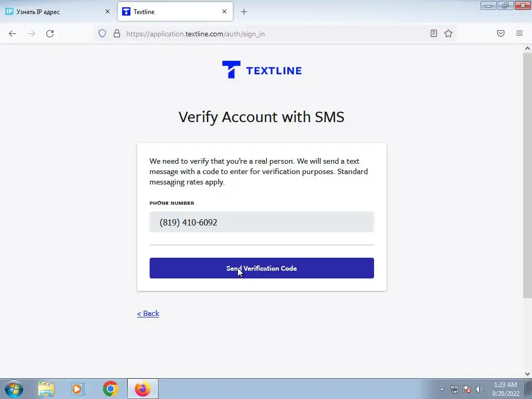Open the Save to Pocket icon
The image size is (532, 399).
501,33
